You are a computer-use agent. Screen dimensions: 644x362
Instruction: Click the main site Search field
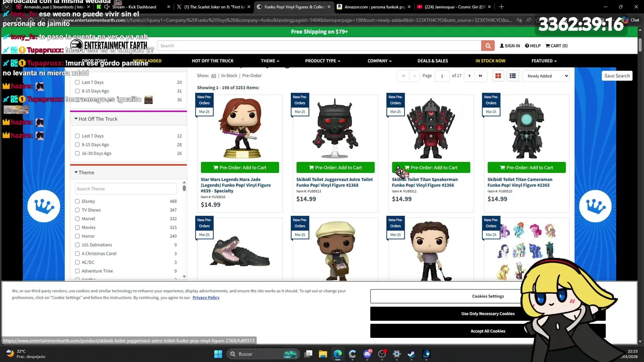click(x=319, y=46)
